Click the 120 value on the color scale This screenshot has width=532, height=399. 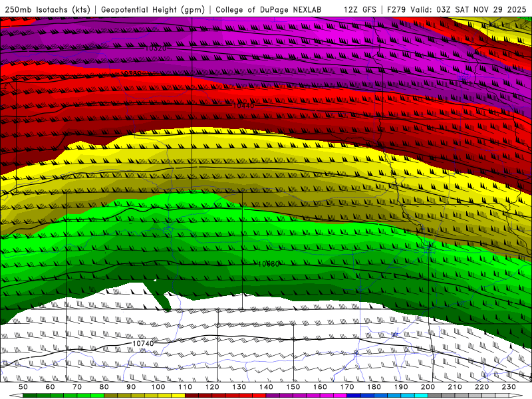click(x=212, y=387)
